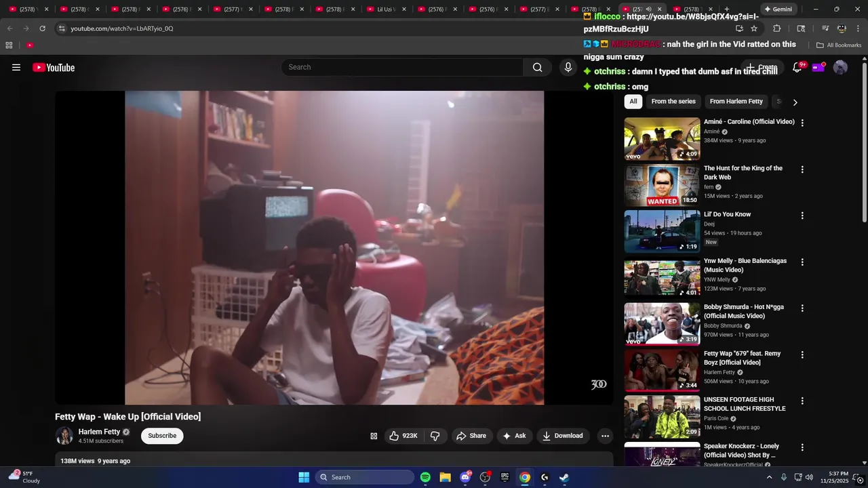
Task: Click the Ask button
Action: coord(513,436)
